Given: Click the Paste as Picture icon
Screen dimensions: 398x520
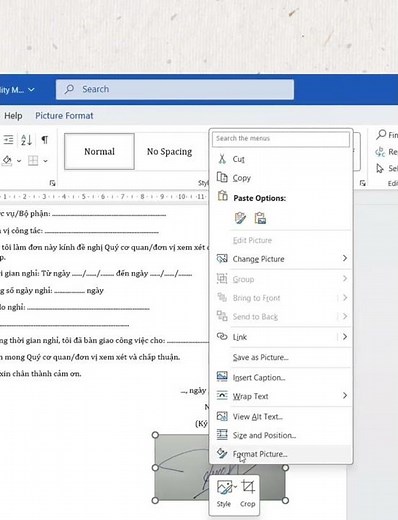Looking at the screenshot, I should pyautogui.click(x=260, y=218).
